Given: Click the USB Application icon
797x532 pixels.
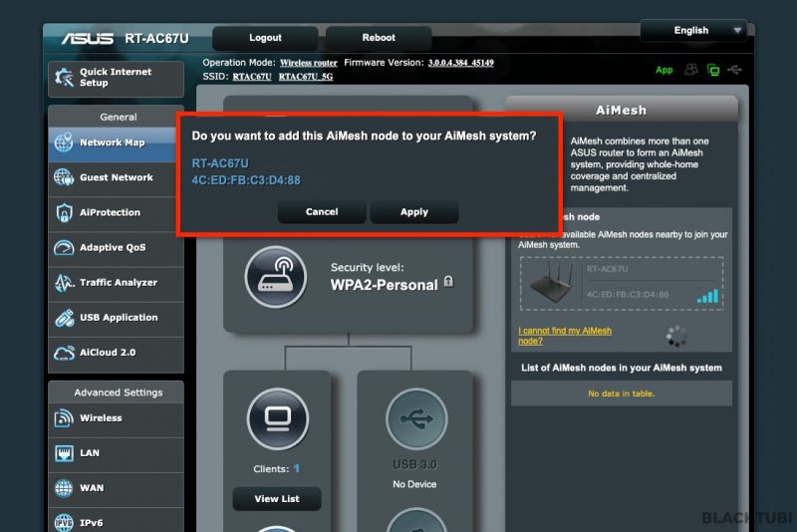Looking at the screenshot, I should (64, 318).
